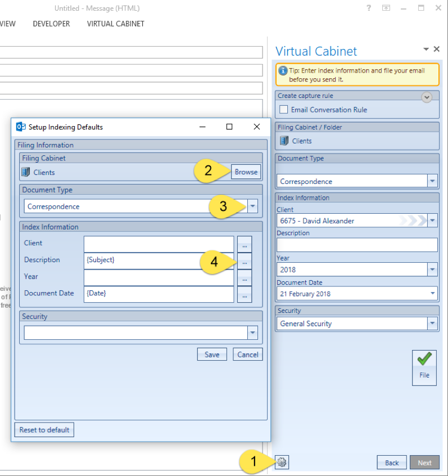Screen dimensions: 448x476
Task: Open the Document Date picker showing 21 February 2018
Action: [x=432, y=293]
